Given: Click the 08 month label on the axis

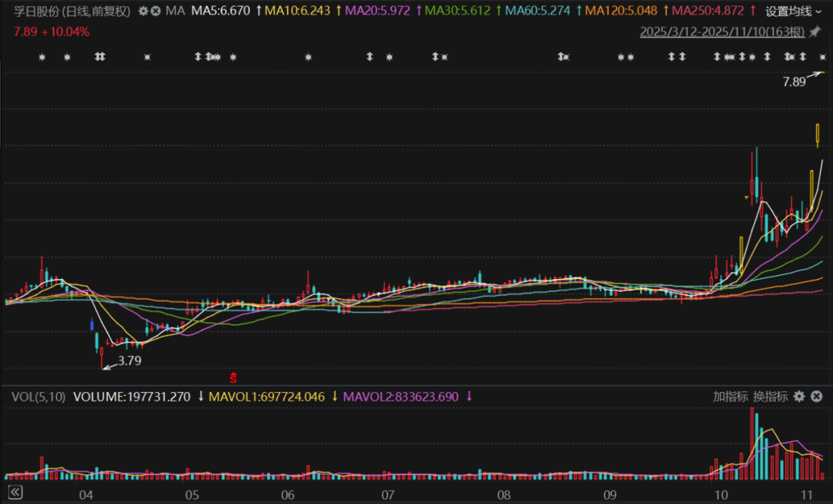Looking at the screenshot, I should click(x=504, y=495).
